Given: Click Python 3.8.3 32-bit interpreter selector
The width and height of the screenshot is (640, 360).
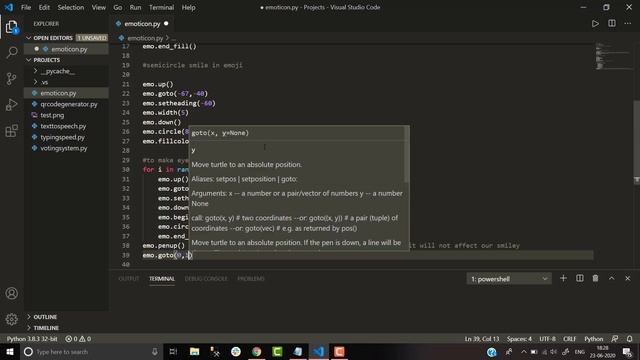Looking at the screenshot, I should click(x=32, y=339).
